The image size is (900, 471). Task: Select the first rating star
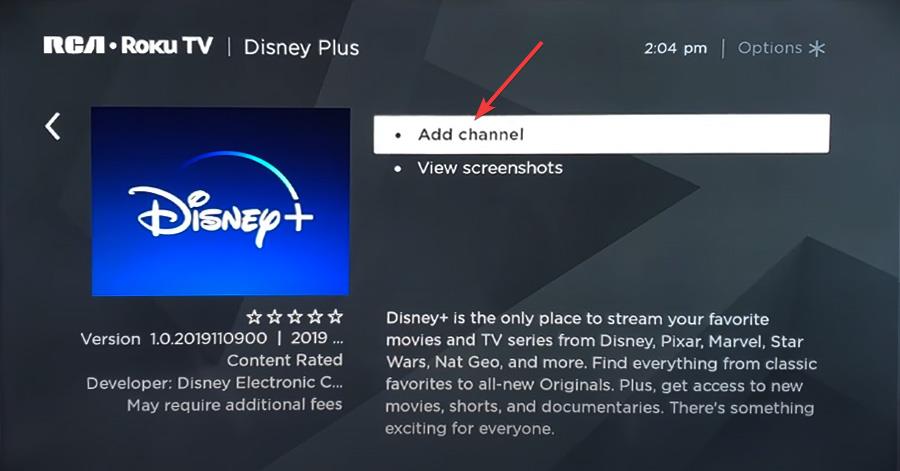pos(254,316)
